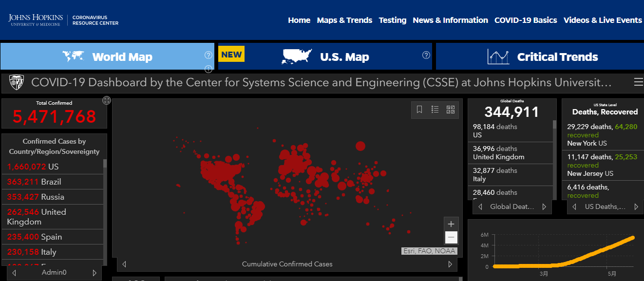Click the large red circle over Russia
Viewport: 644px width, 281px height.
pos(360,146)
